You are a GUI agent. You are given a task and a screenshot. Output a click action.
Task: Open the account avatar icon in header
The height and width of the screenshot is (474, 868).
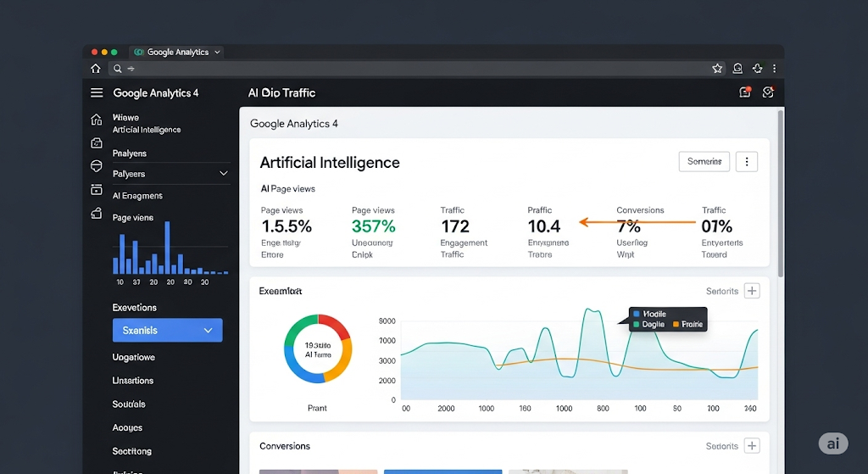tap(768, 92)
